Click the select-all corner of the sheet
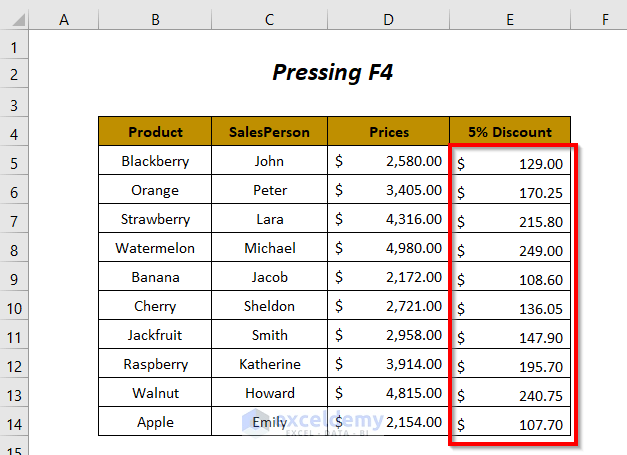 click(14, 19)
